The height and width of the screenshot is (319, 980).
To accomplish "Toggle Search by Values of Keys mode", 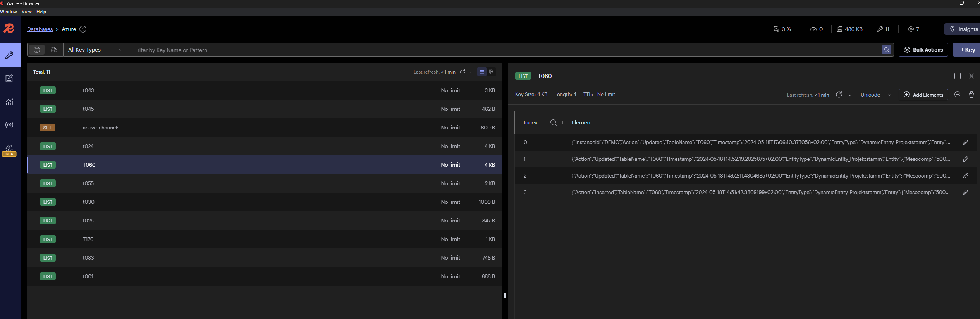I will (54, 50).
